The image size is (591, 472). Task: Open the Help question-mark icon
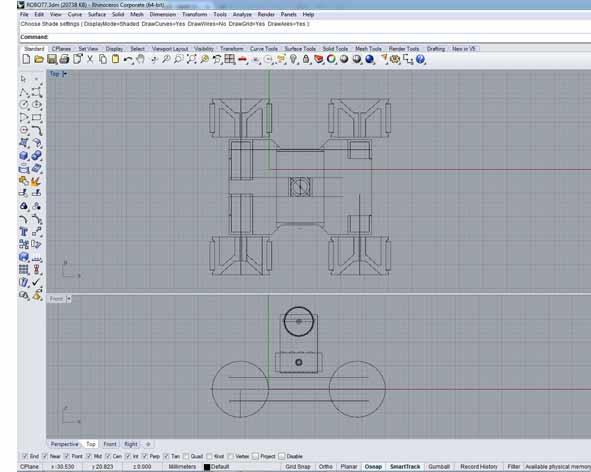click(420, 59)
